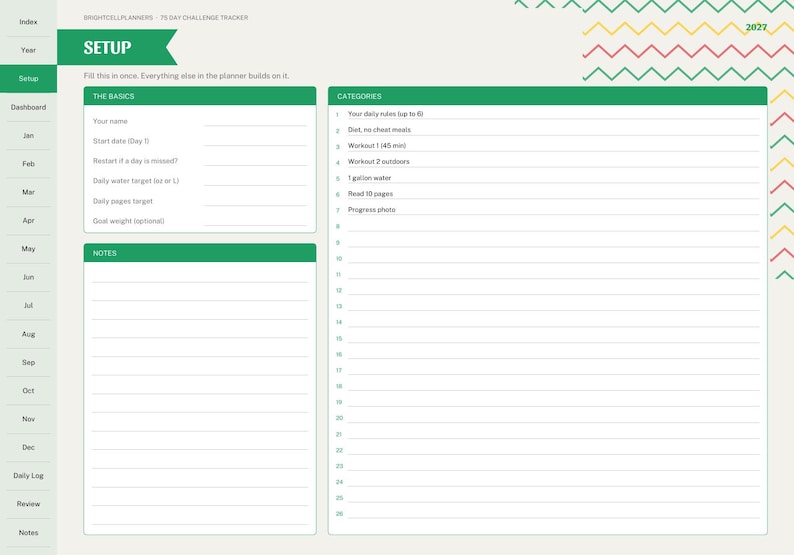Select category row 'Diet, no cheat meals'
The width and height of the screenshot is (794, 555).
coord(547,130)
